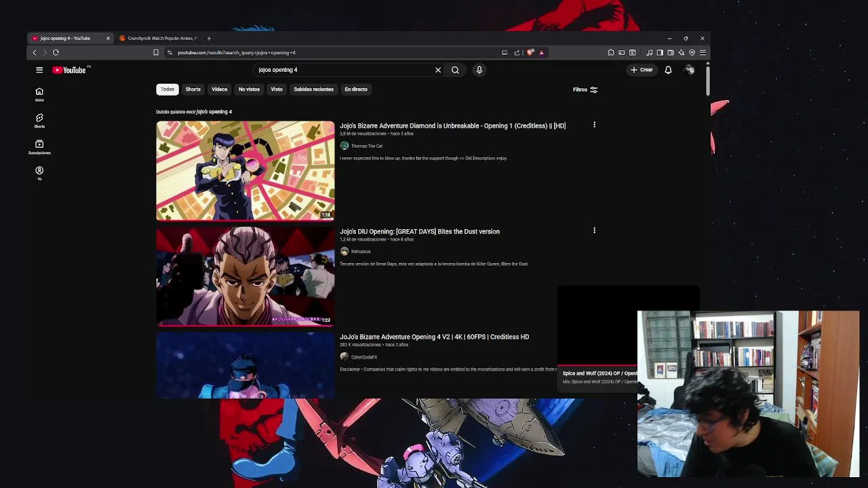Click suggested search jojo's opening 4

pos(214,112)
